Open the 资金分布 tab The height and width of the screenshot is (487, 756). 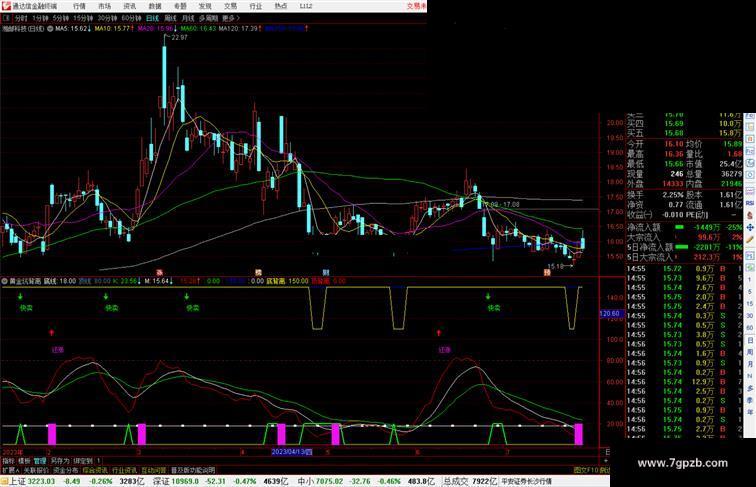(66, 470)
